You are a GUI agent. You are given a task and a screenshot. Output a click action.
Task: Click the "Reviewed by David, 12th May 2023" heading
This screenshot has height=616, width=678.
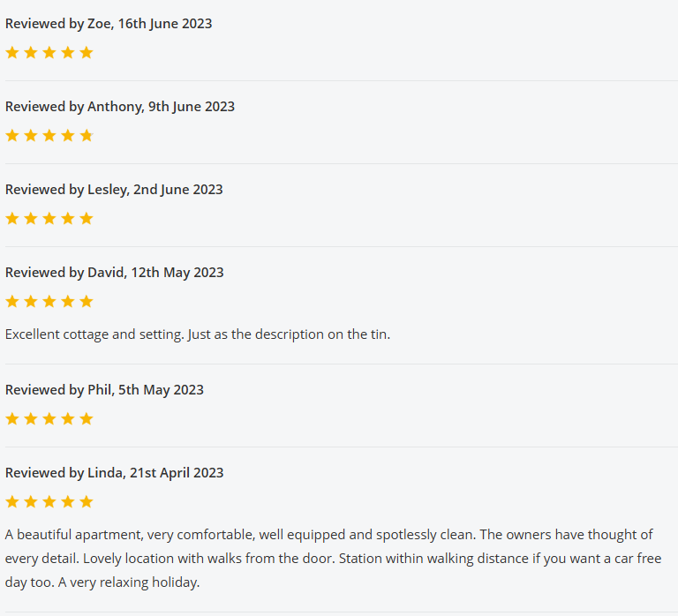pos(115,273)
